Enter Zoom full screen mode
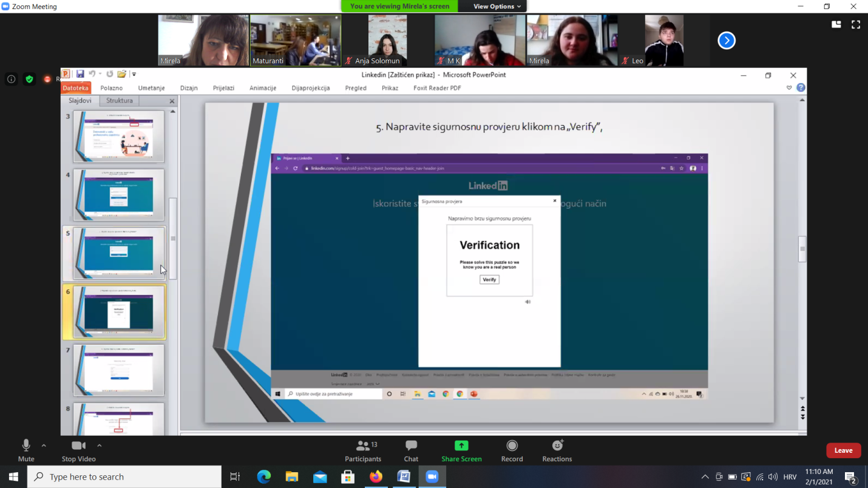868x488 pixels. pyautogui.click(x=856, y=24)
